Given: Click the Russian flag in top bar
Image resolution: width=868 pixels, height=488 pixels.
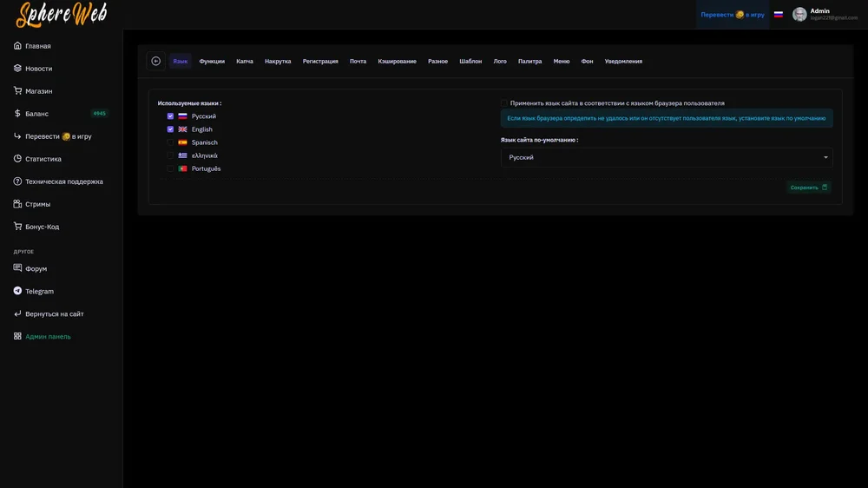Looking at the screenshot, I should [779, 15].
